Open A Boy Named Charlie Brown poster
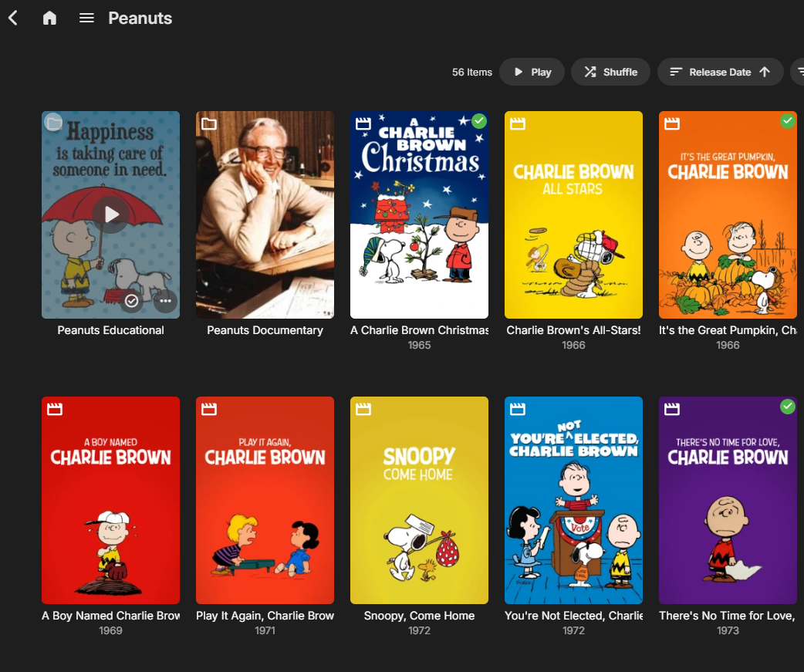This screenshot has height=672, width=804. pos(110,500)
